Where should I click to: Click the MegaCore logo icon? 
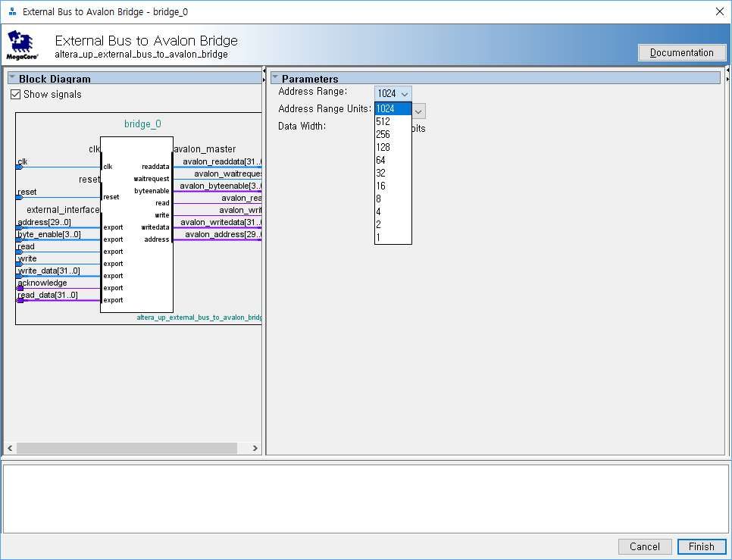pos(23,45)
